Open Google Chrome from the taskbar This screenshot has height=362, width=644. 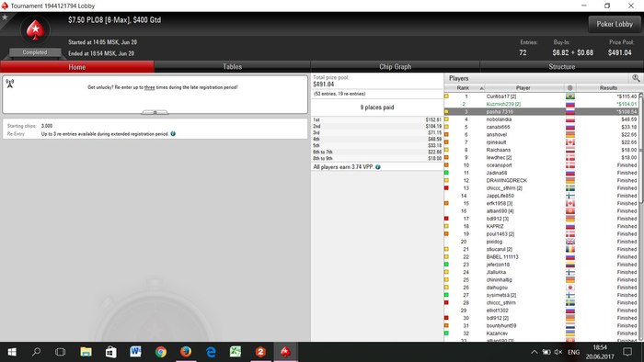click(161, 352)
